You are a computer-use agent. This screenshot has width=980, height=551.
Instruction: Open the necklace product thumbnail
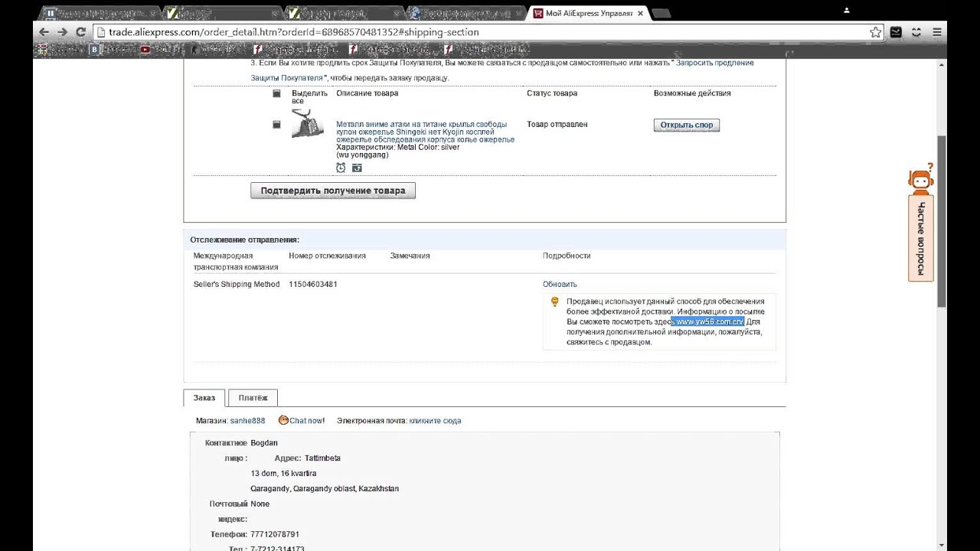[308, 124]
